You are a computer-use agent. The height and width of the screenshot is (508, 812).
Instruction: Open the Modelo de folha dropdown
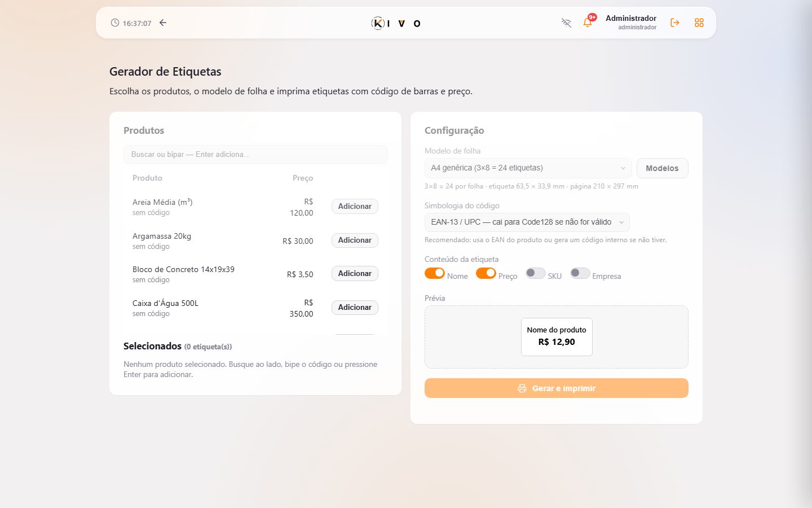[x=528, y=168]
